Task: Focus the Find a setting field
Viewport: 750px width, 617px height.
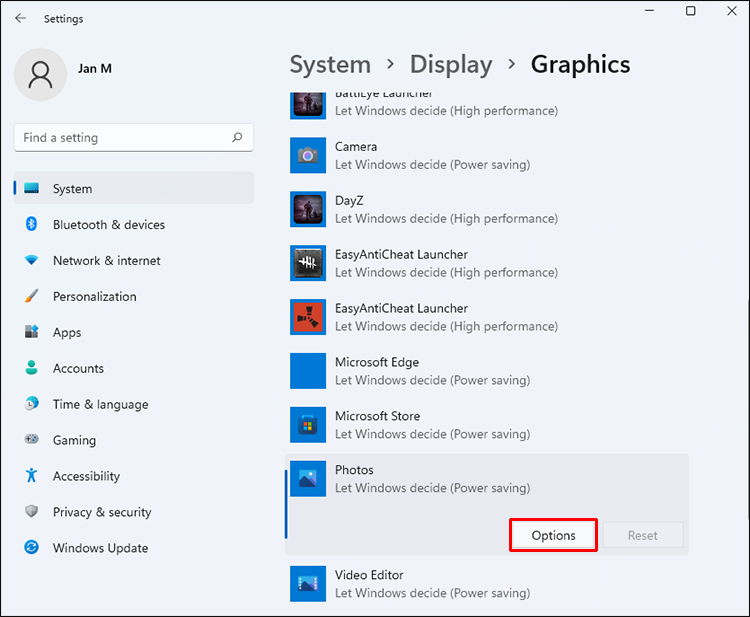Action: coord(134,138)
